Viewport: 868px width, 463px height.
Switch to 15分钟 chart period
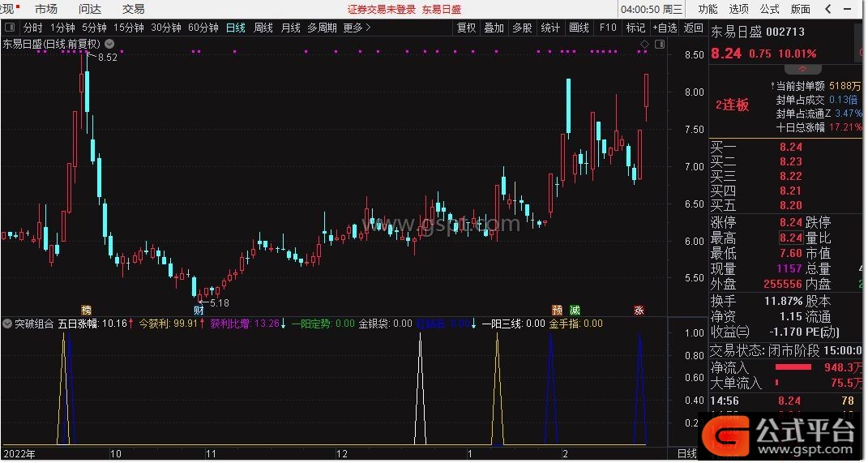pos(128,28)
